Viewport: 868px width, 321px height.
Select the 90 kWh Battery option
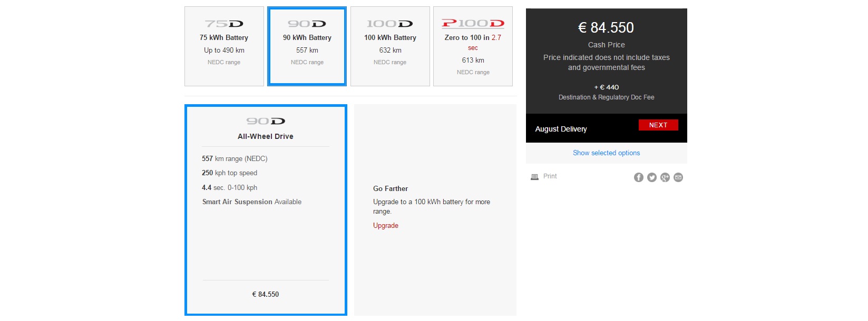pyautogui.click(x=307, y=46)
